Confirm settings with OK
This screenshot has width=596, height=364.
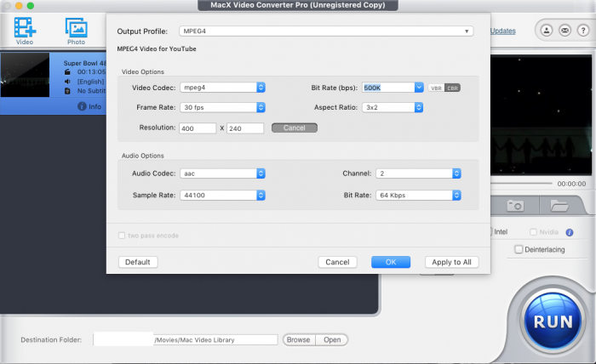pyautogui.click(x=391, y=262)
